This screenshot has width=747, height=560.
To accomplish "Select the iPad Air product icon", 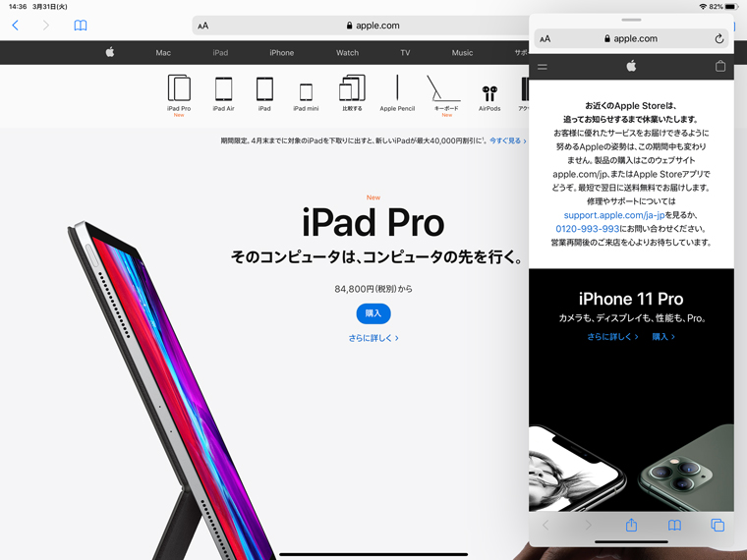I will coord(223,94).
